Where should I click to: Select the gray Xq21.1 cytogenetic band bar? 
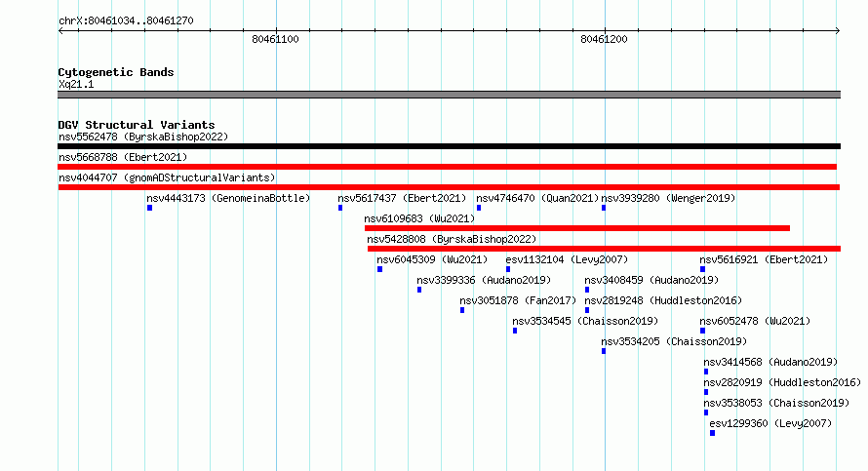[449, 95]
